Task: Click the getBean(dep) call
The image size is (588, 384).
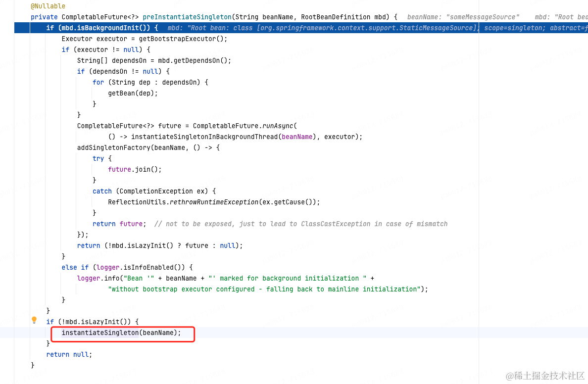Action: point(133,93)
